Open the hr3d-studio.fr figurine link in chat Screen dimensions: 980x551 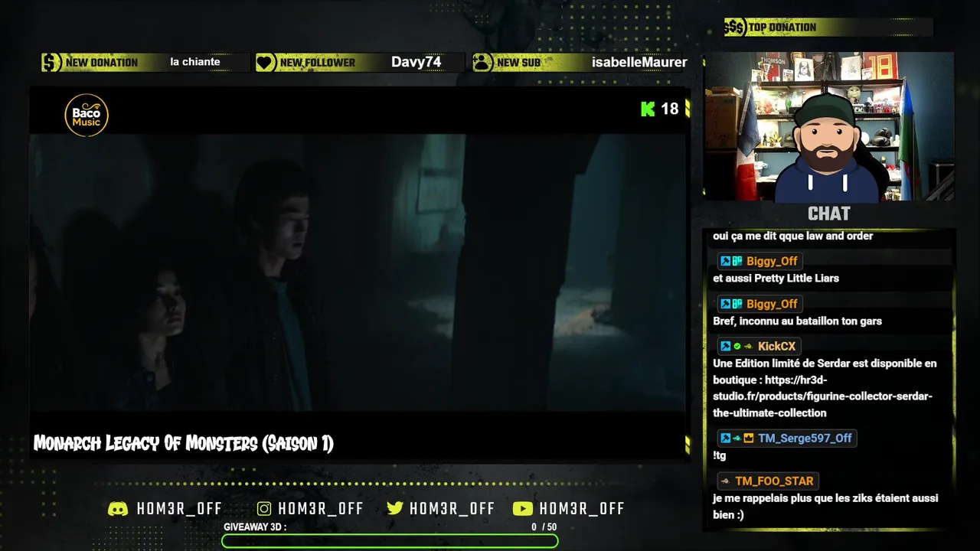pos(823,396)
